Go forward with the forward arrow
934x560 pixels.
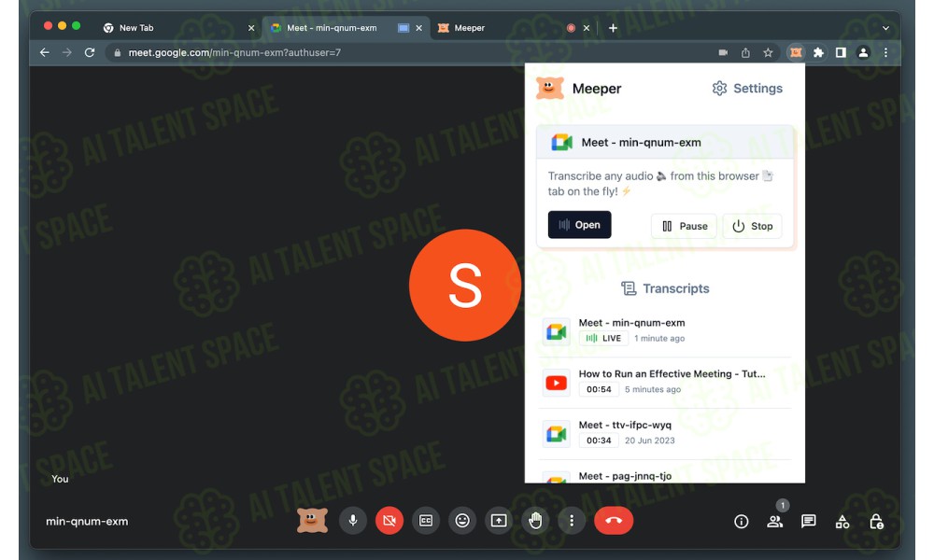coord(66,52)
